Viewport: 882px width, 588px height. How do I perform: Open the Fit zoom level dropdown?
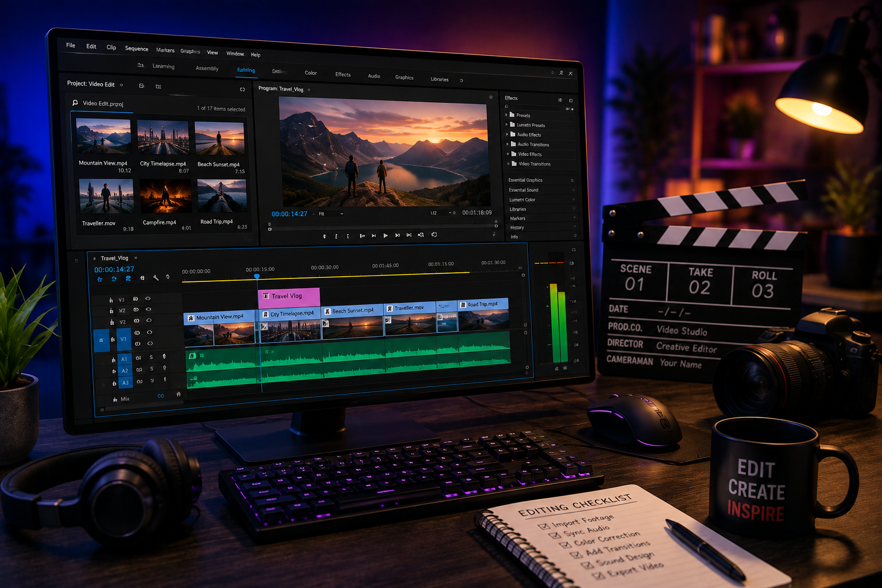331,214
